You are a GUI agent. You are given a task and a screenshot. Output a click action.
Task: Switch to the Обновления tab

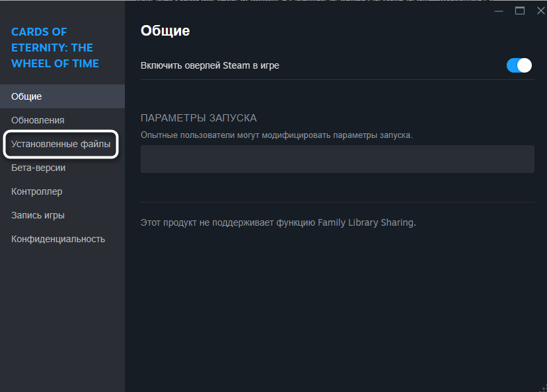click(63, 120)
